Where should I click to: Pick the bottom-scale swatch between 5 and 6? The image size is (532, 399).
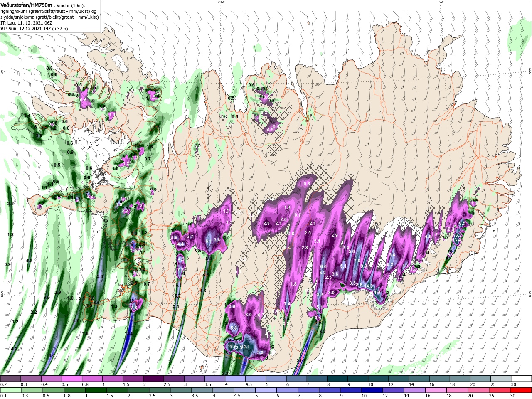(266, 390)
